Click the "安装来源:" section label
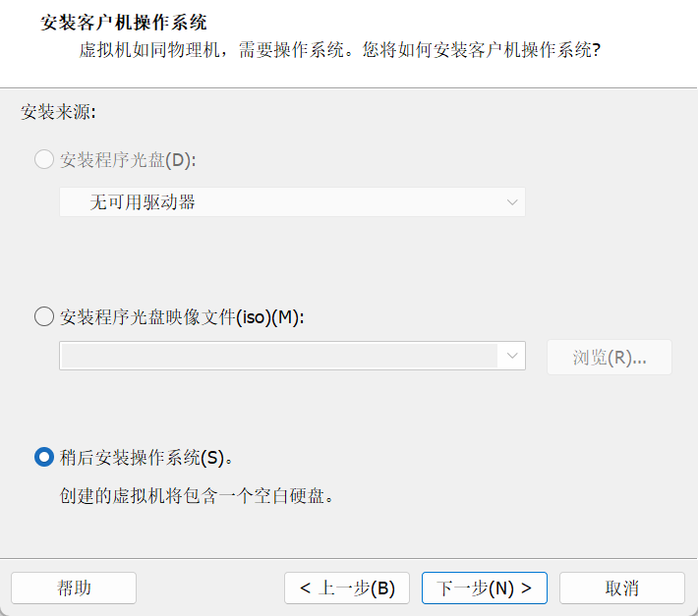The image size is (698, 616). point(58,112)
